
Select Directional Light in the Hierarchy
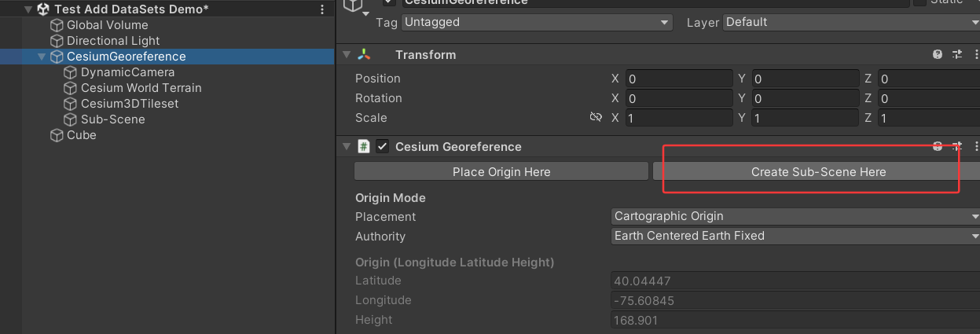113,41
